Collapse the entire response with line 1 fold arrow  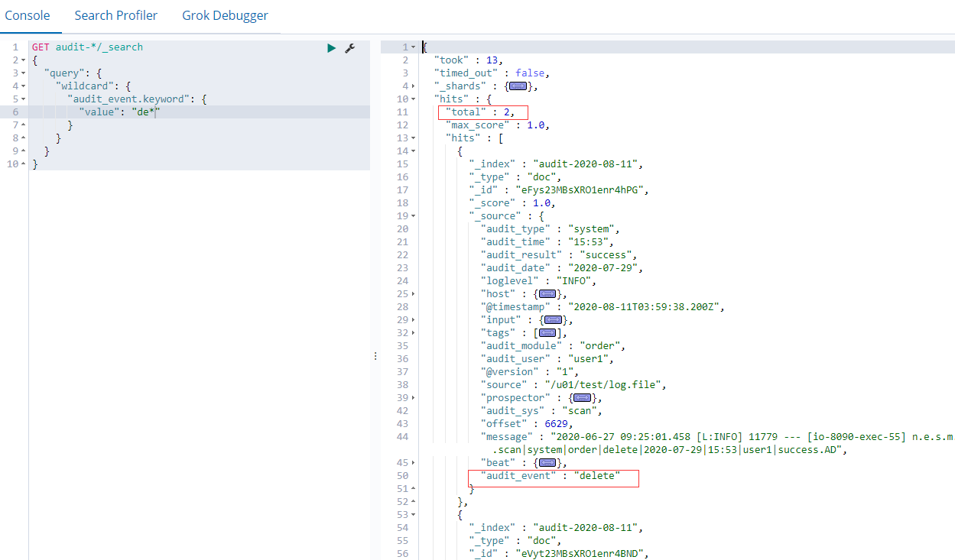tap(413, 47)
